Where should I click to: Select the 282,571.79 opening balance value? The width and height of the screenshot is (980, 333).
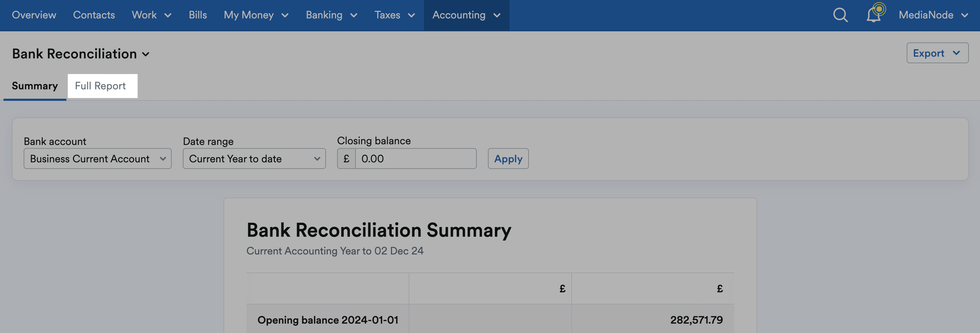pyautogui.click(x=696, y=319)
